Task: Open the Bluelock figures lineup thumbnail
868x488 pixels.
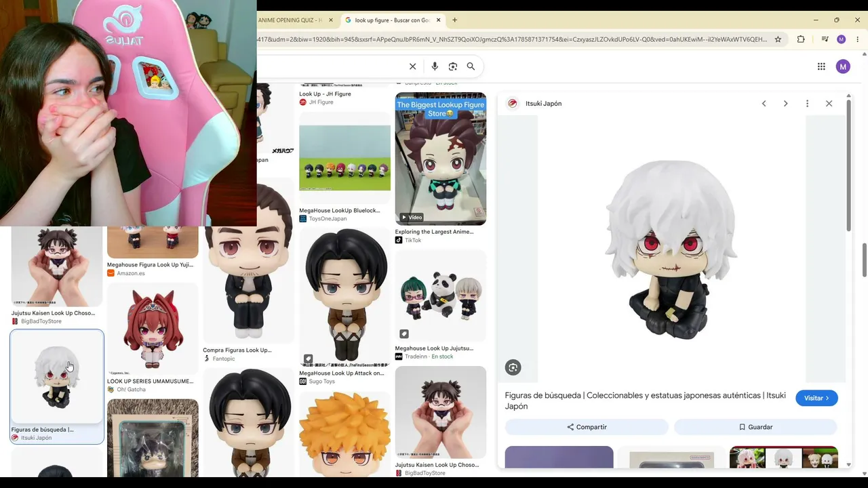Action: [x=344, y=157]
